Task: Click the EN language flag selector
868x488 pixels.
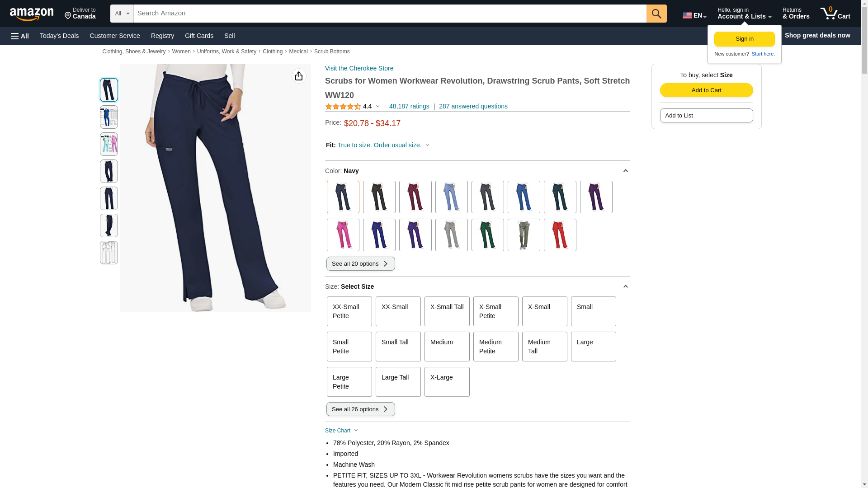Action: [x=694, y=15]
